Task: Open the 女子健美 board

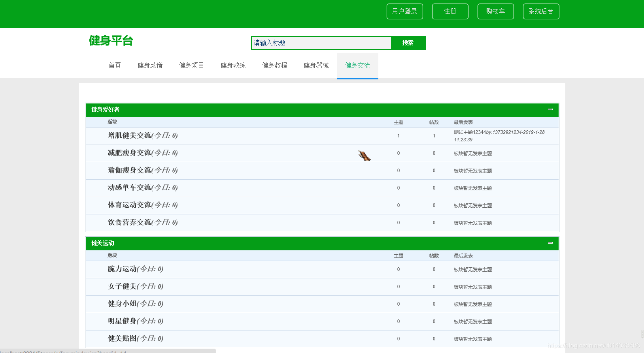Action: pyautogui.click(x=122, y=286)
